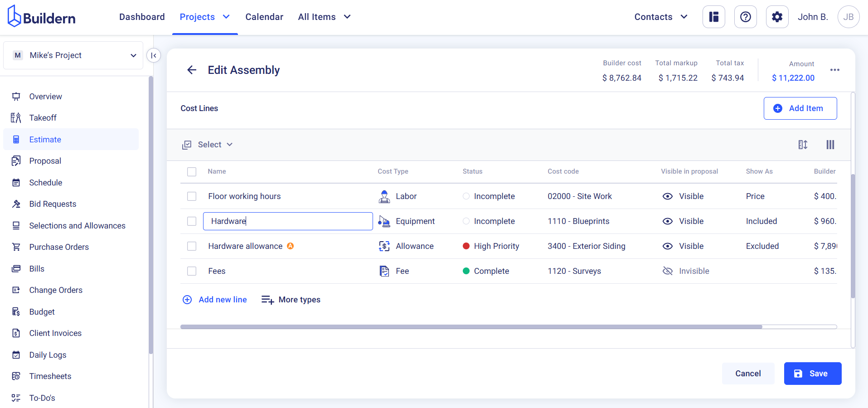The width and height of the screenshot is (868, 408).
Task: Click the Takeoff sidebar icon
Action: 16,118
